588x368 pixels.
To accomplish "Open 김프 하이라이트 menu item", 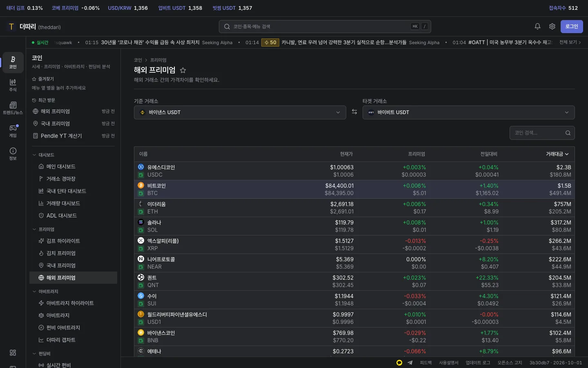I will [x=73, y=241].
